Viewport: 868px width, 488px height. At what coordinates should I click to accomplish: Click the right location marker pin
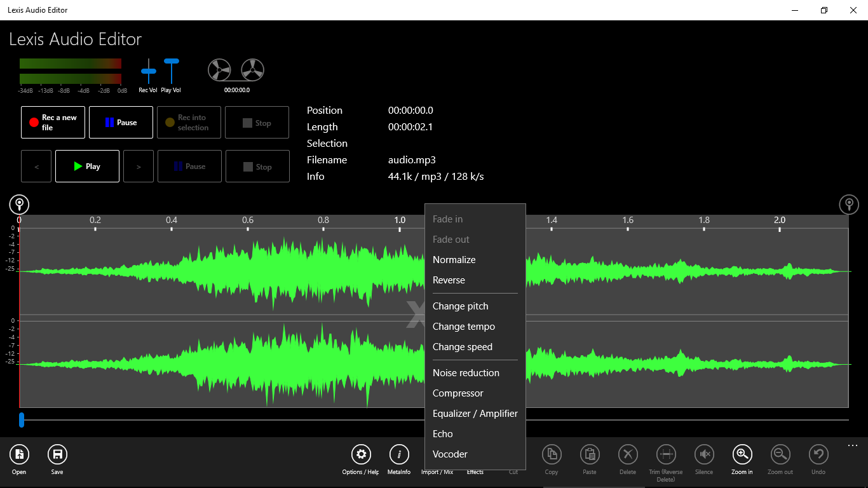tap(849, 205)
